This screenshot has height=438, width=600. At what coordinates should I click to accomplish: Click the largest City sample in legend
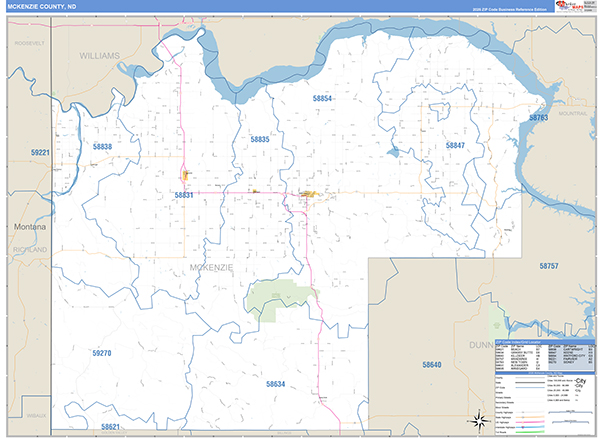click(x=580, y=381)
